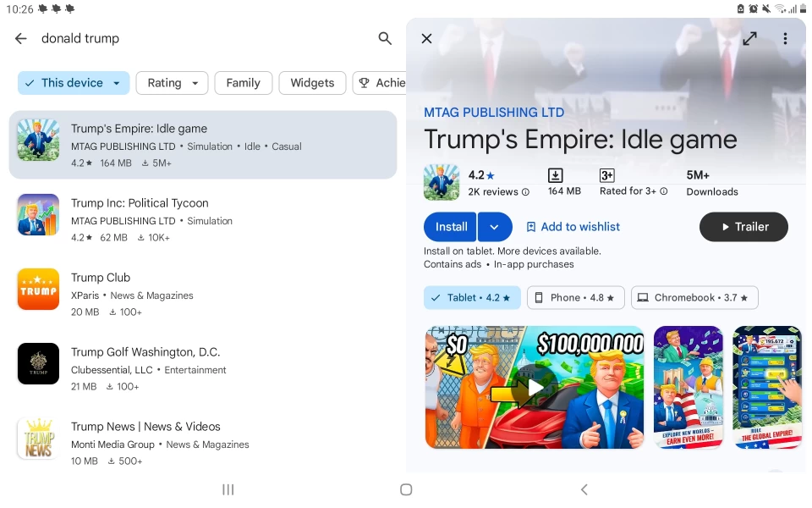Tap the back arrow in search bar
The height and width of the screenshot is (508, 812).
[x=21, y=38]
